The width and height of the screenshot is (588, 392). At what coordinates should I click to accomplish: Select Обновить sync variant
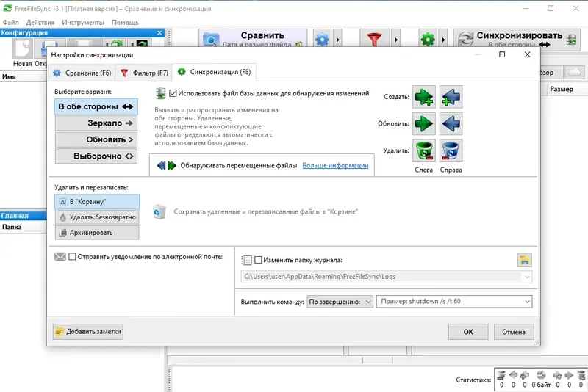coord(96,139)
